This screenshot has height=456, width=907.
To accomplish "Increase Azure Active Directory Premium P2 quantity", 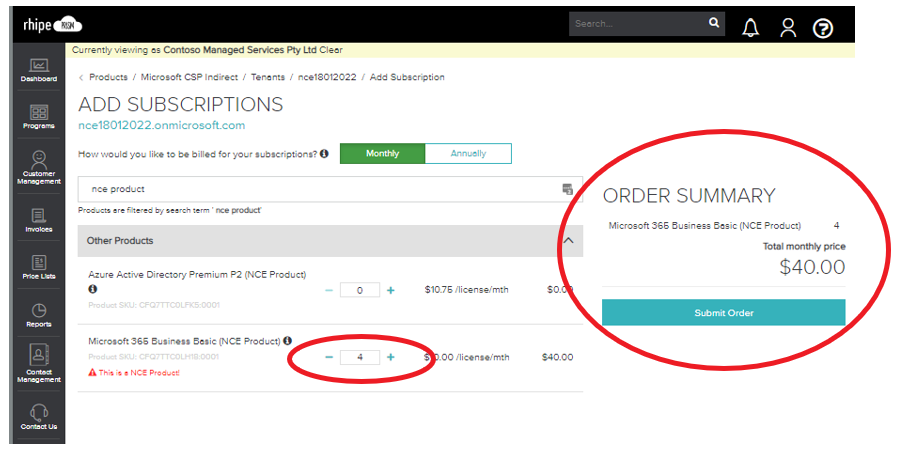I will [390, 290].
